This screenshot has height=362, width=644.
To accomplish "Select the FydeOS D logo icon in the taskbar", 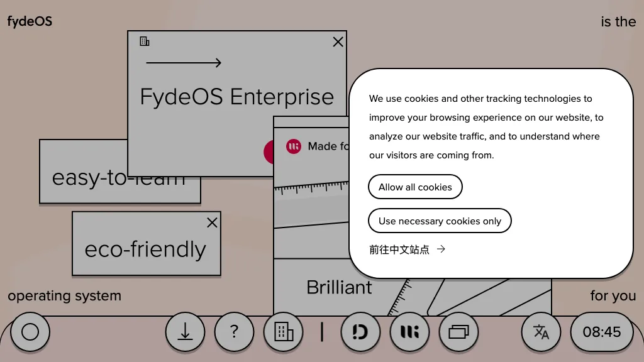I will pyautogui.click(x=360, y=332).
